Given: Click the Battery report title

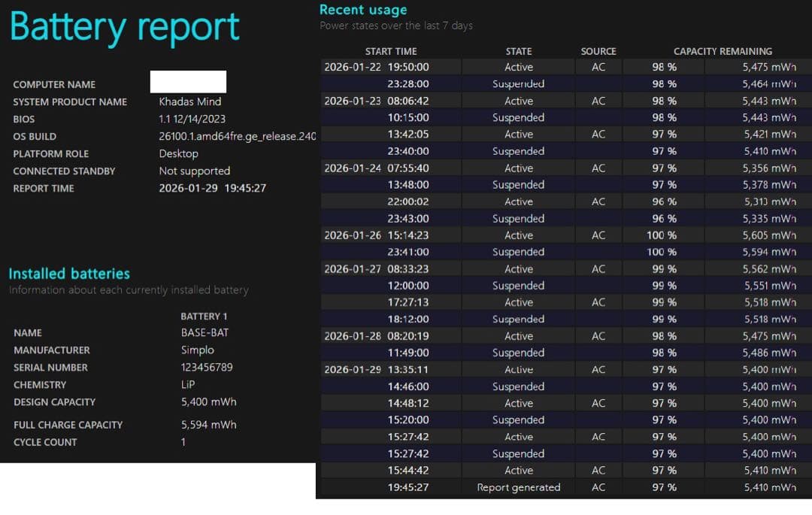Looking at the screenshot, I should 125,27.
